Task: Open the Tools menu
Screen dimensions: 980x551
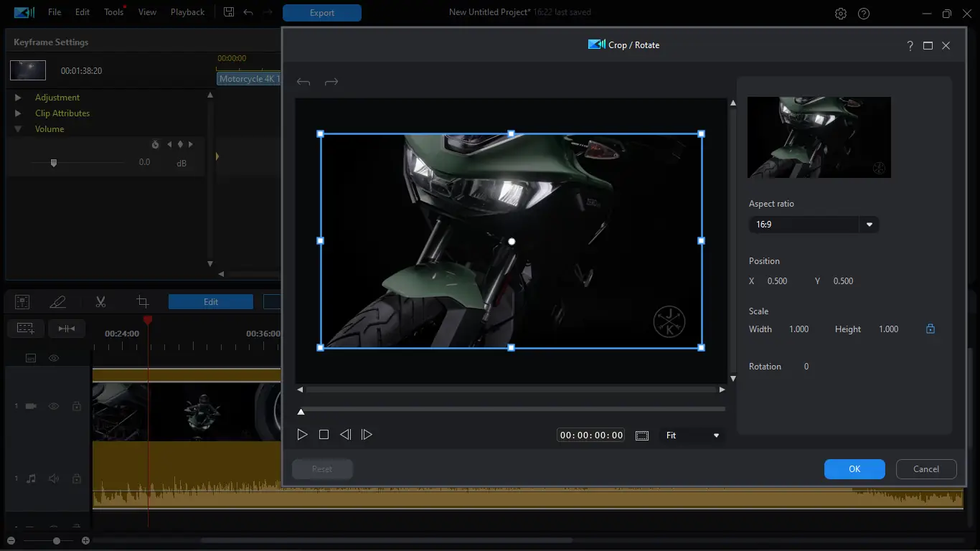Action: 113,12
